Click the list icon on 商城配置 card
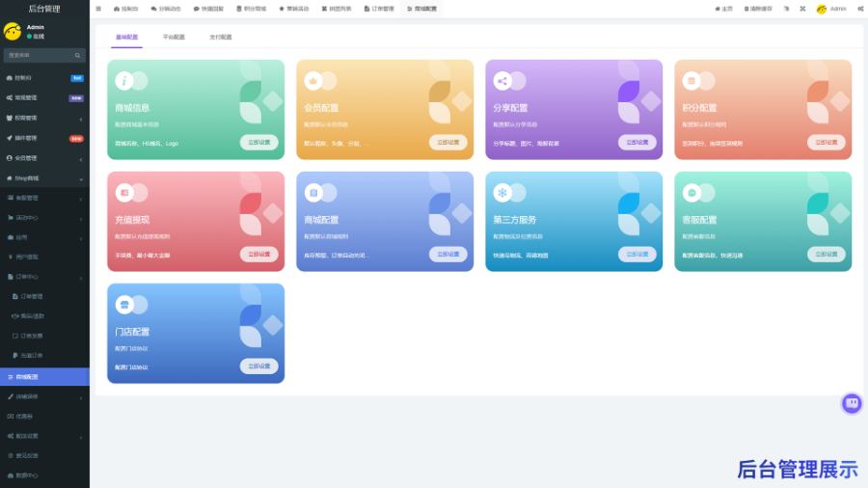The image size is (868, 488). [313, 193]
